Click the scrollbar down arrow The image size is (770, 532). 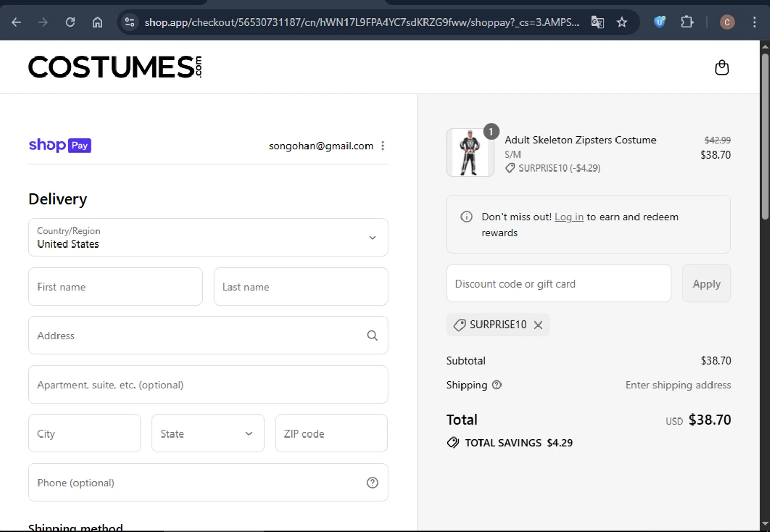point(765,524)
